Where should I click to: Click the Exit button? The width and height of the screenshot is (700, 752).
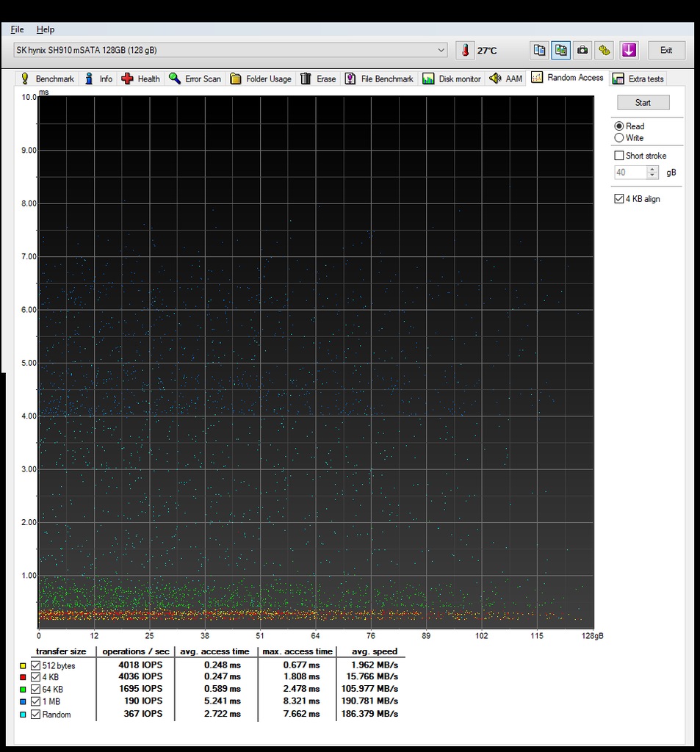point(666,51)
